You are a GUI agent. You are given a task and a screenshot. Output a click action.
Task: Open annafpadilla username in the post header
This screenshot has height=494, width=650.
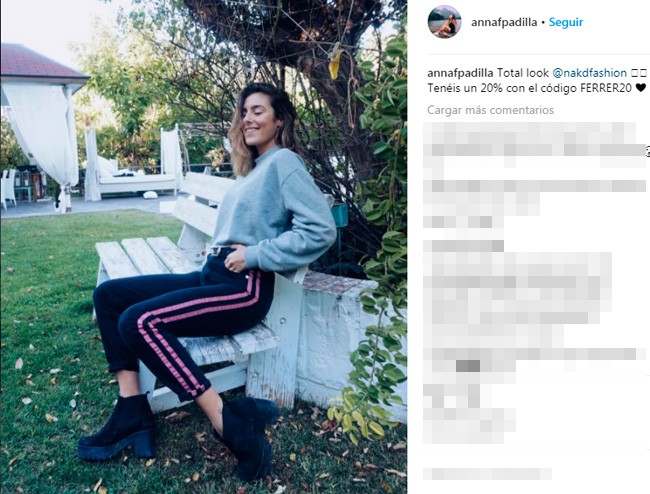point(504,22)
